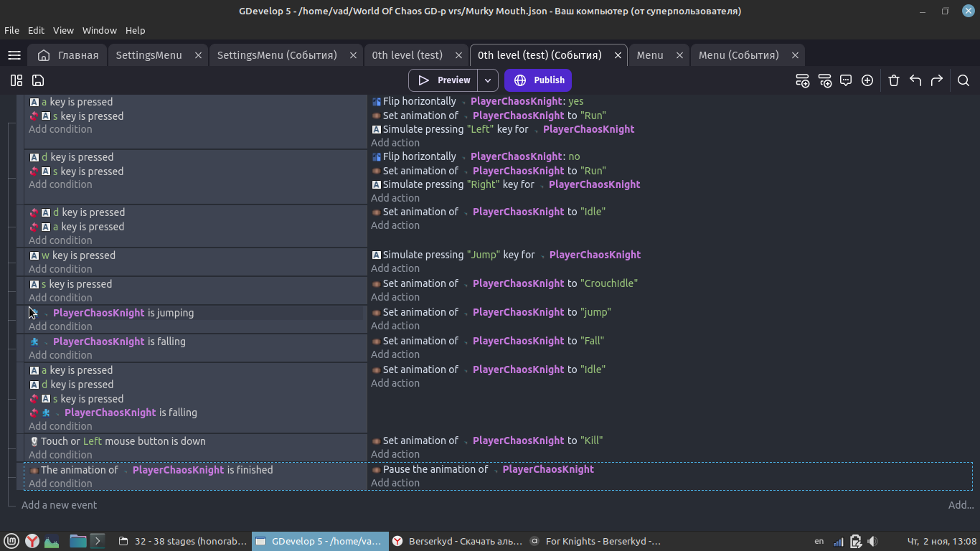Open the Linux Mint start menu
980x551 pixels.
(x=11, y=541)
